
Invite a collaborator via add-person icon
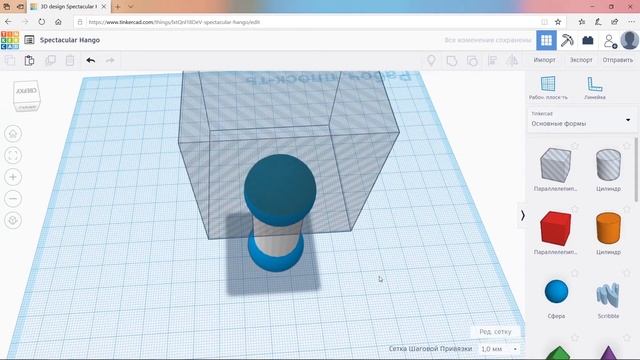[x=610, y=40]
